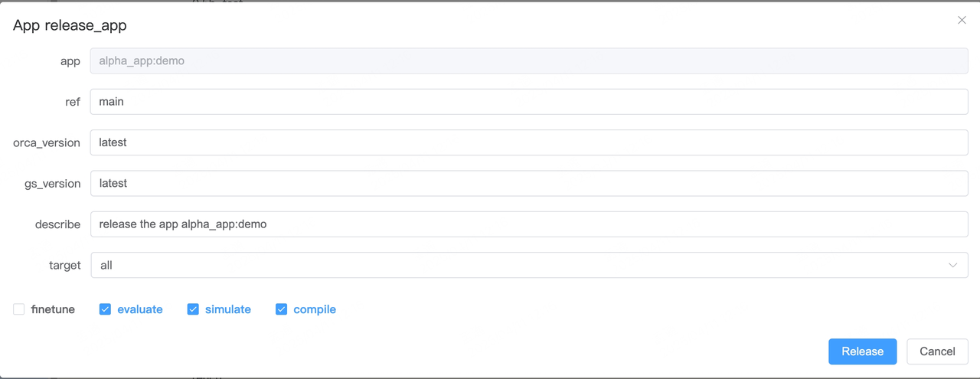
Task: Close the App release_app dialog with X
Action: (962, 20)
